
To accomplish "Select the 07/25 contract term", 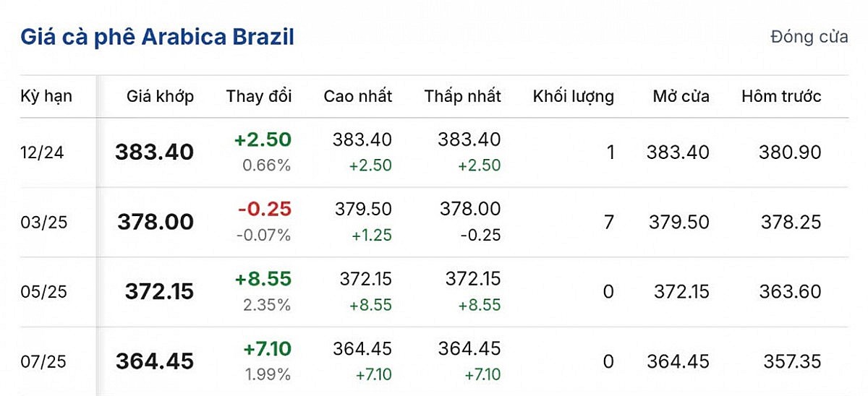I will pyautogui.click(x=44, y=361).
